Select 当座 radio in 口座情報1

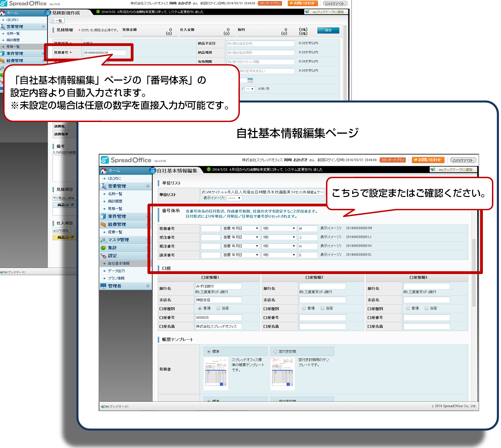pyautogui.click(x=218, y=309)
